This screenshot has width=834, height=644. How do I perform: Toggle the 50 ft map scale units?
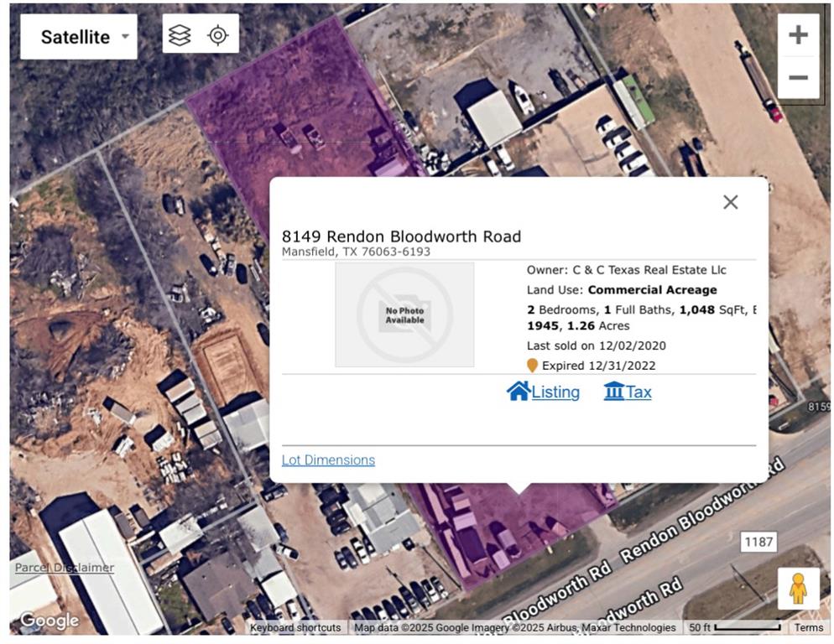click(734, 628)
